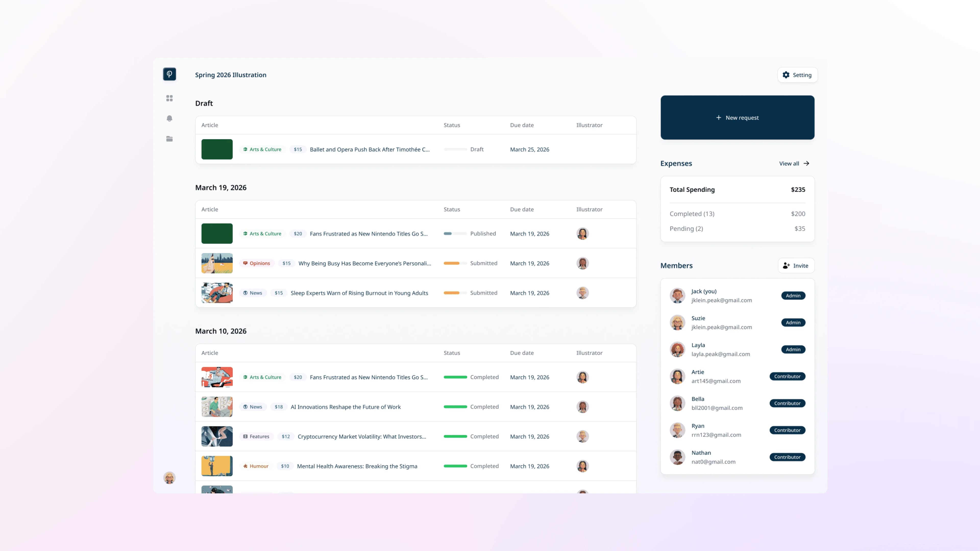980x551 pixels.
Task: Click Admin badge next to Layla
Action: (793, 349)
